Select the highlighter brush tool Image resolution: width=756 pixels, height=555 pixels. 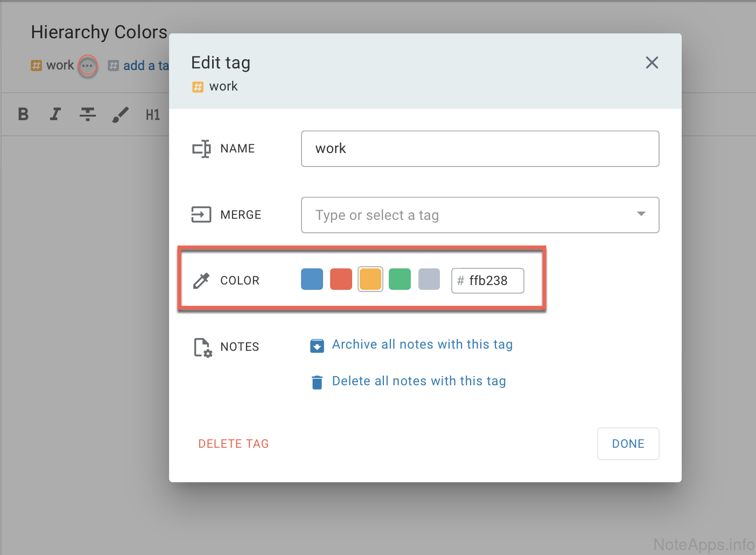click(120, 114)
